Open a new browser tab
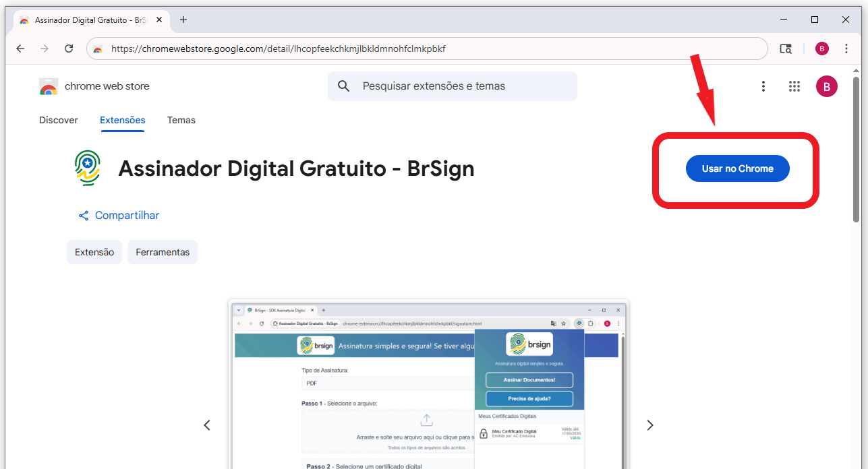 (x=183, y=20)
